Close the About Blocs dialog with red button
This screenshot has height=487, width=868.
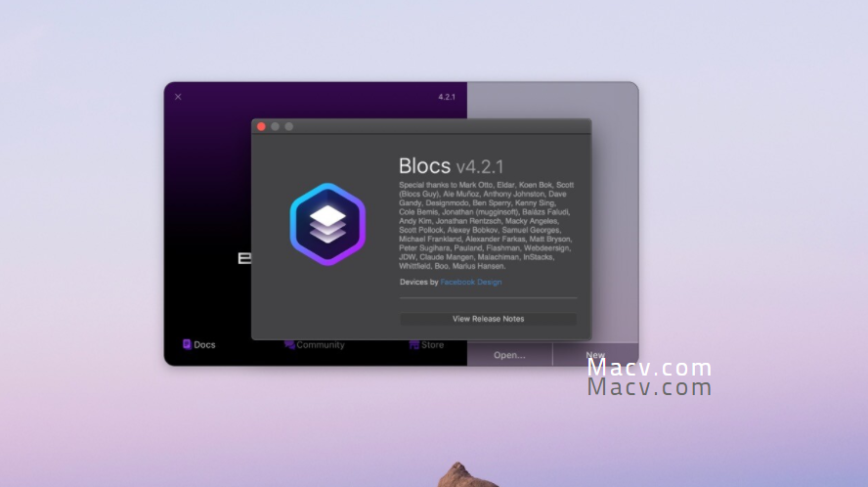point(261,126)
